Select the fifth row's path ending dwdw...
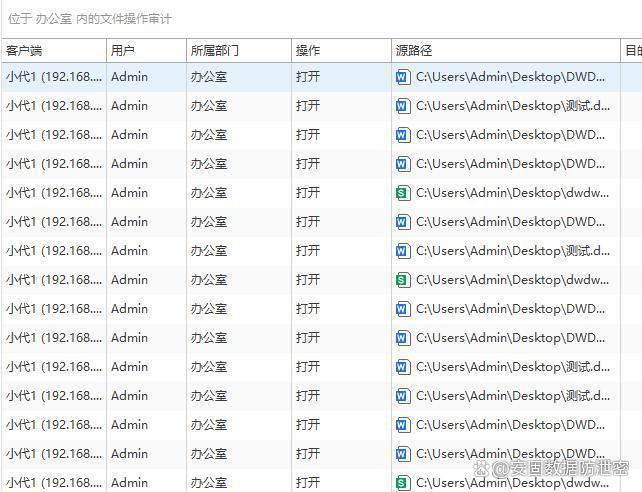The image size is (642, 492). (513, 193)
